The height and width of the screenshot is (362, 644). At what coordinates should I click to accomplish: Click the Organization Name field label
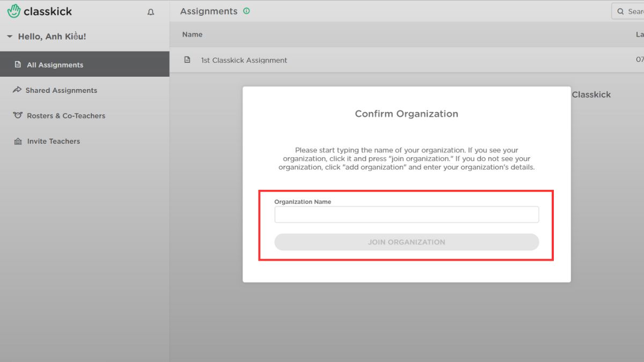[x=303, y=202]
